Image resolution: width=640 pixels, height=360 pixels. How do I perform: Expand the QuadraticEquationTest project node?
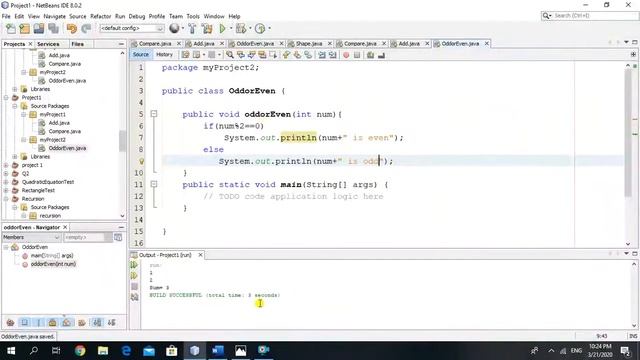(6, 182)
